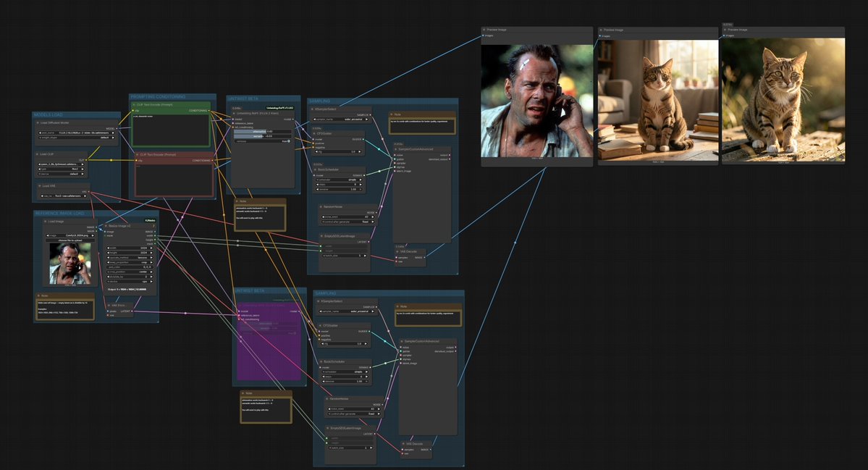Select the Resize Image v2 node title
The height and width of the screenshot is (470, 868).
tap(119, 226)
